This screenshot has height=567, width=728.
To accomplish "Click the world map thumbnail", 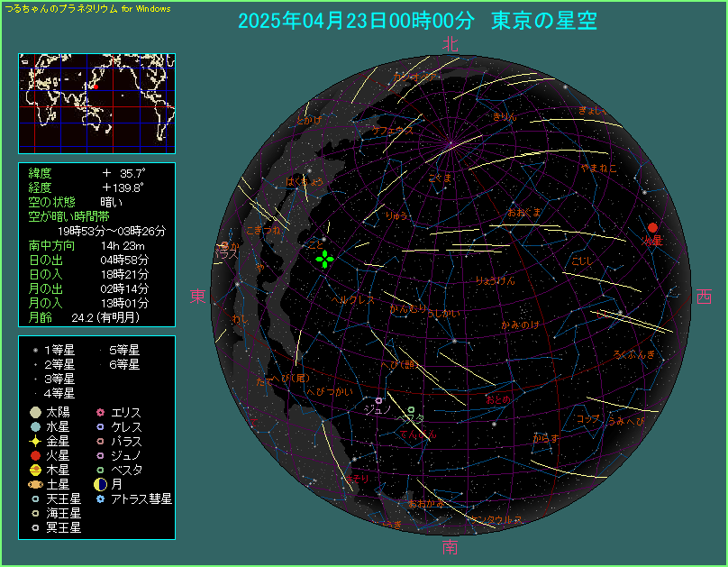I will [x=96, y=103].
